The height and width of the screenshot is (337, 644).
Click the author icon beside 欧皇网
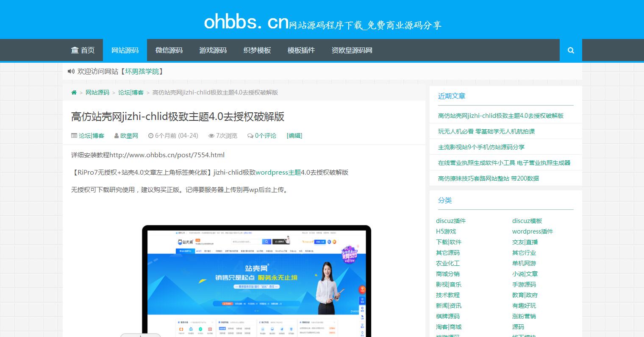[116, 136]
